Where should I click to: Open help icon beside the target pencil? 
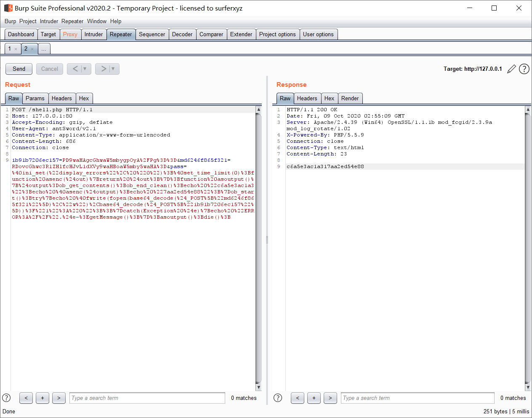[x=524, y=69]
